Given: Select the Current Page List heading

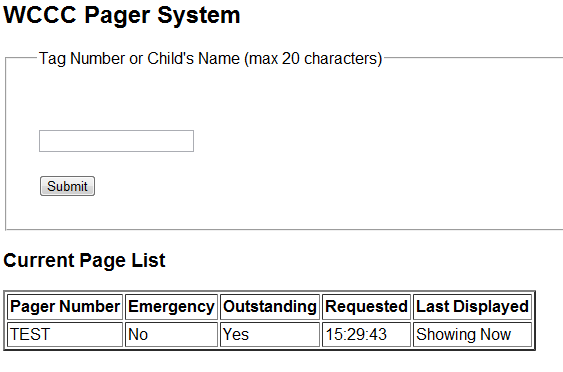Looking at the screenshot, I should [84, 260].
